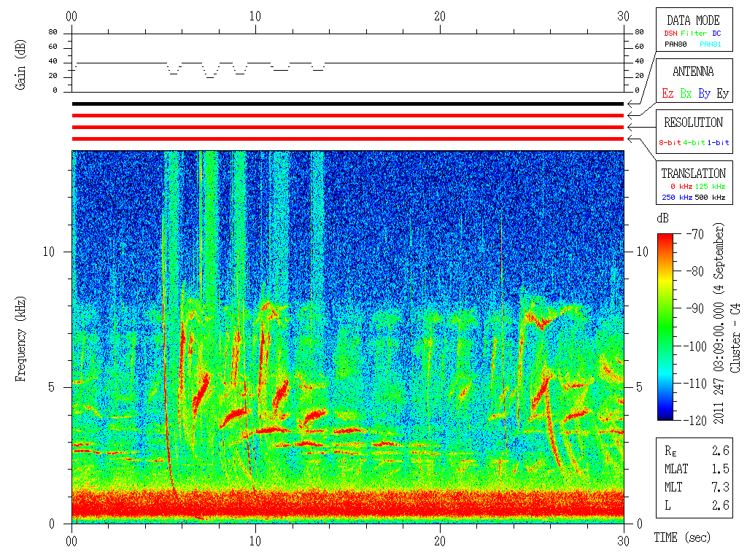747x560 pixels.
Task: Click the blue 250 kHz translation label
Action: click(x=677, y=197)
